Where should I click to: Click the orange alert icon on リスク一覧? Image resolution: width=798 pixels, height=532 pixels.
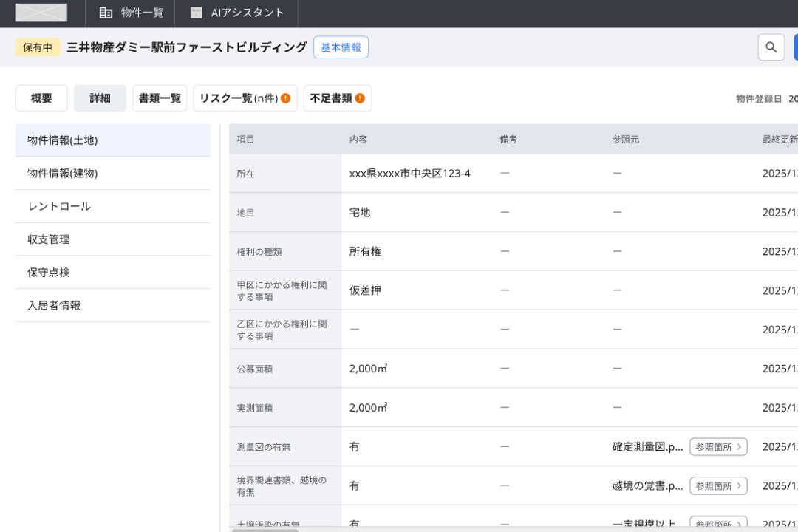tap(285, 98)
